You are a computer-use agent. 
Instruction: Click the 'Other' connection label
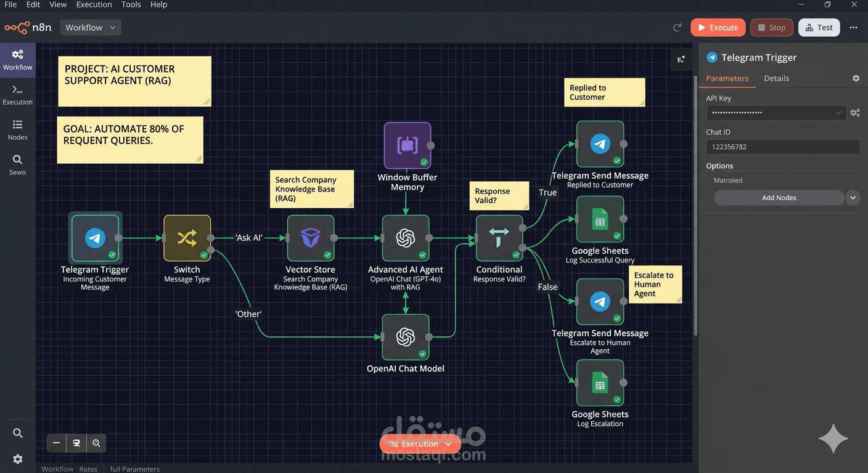pos(248,314)
